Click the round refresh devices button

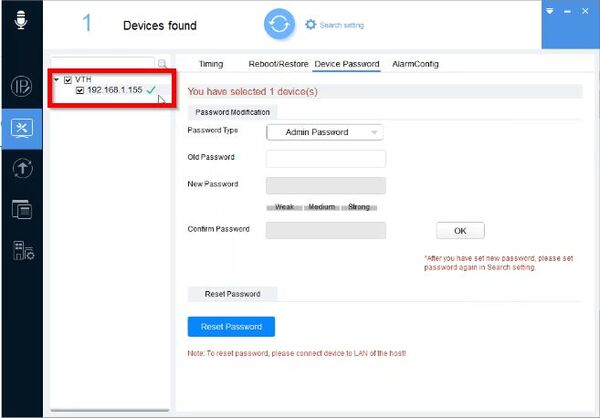click(279, 24)
